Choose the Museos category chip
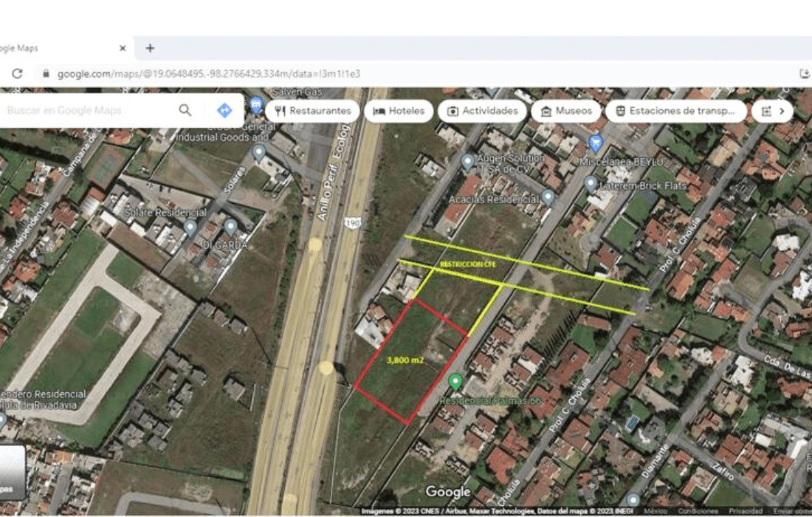 (566, 111)
